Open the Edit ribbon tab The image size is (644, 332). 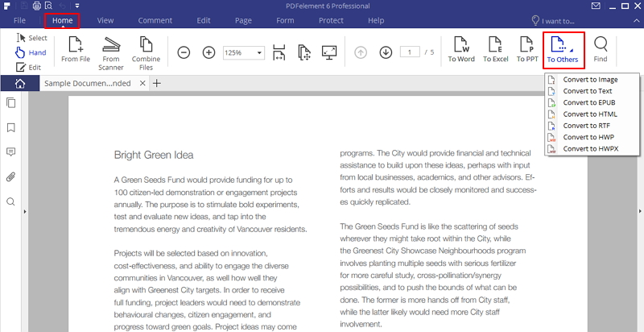[x=204, y=20]
